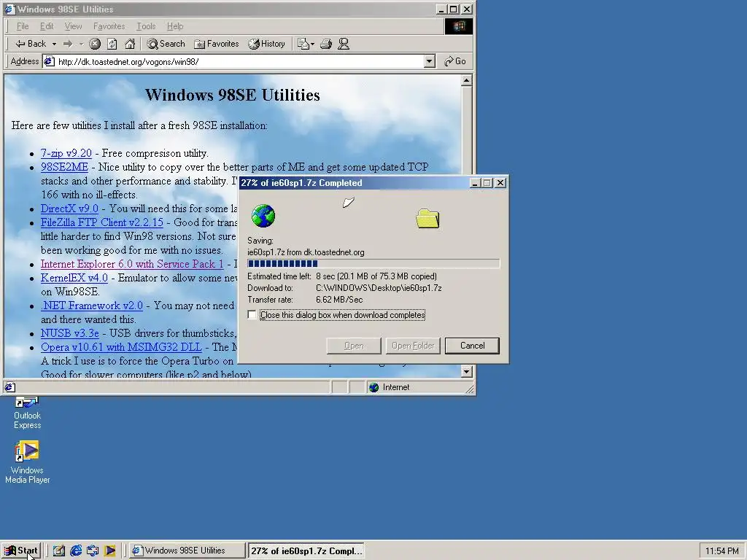Open the View menu

coord(73,26)
